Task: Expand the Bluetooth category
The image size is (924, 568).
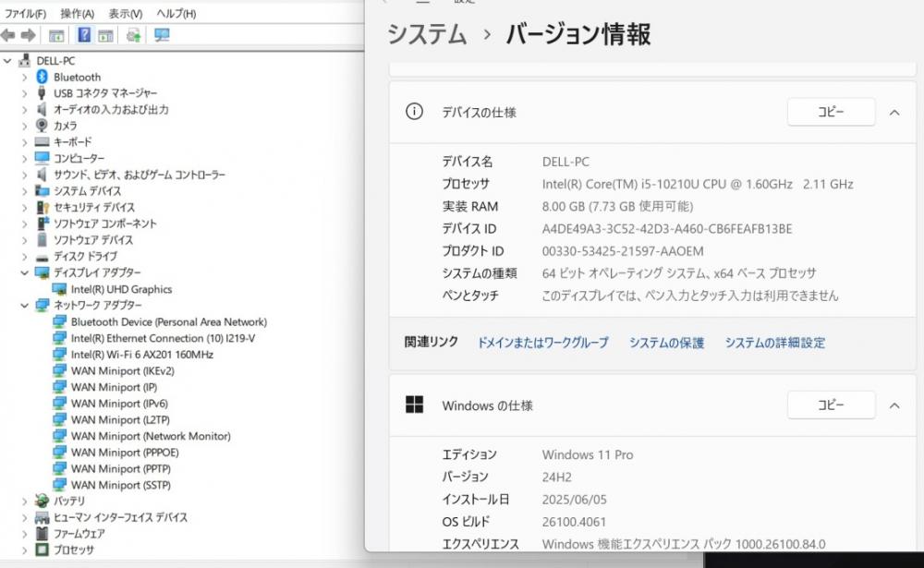Action: coord(24,78)
